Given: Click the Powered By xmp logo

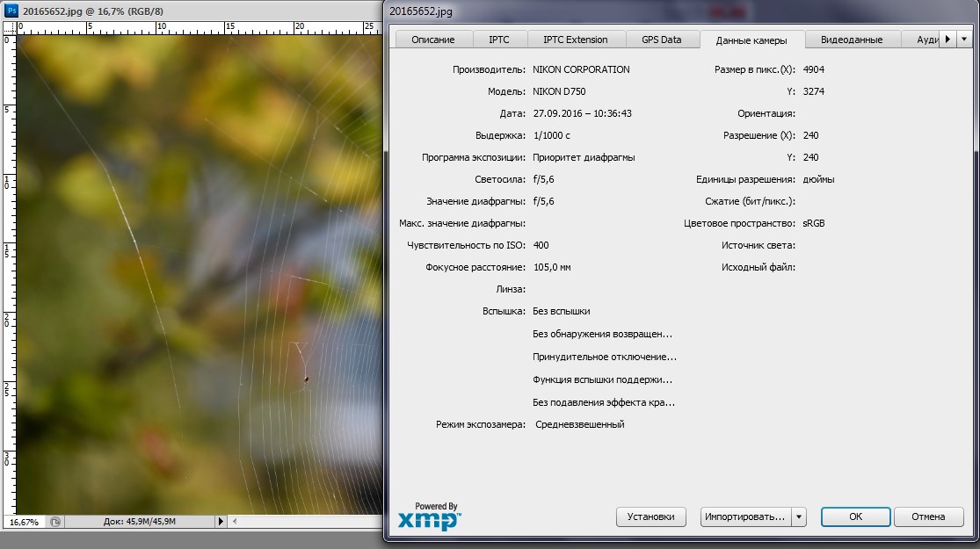Looking at the screenshot, I should pos(430,516).
